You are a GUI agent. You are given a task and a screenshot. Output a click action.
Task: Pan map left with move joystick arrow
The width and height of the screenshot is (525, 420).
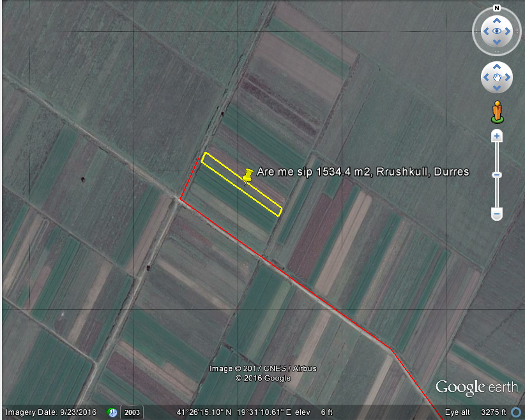point(486,77)
